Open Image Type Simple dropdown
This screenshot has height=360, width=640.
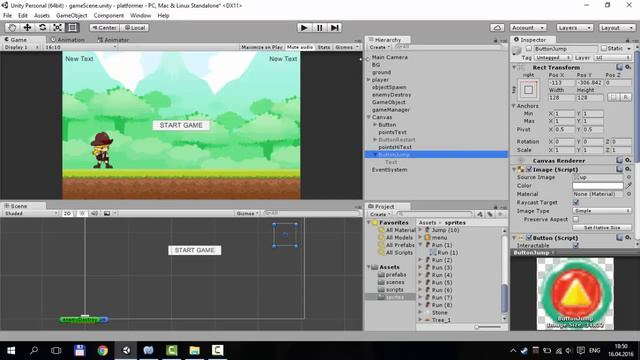tap(602, 211)
